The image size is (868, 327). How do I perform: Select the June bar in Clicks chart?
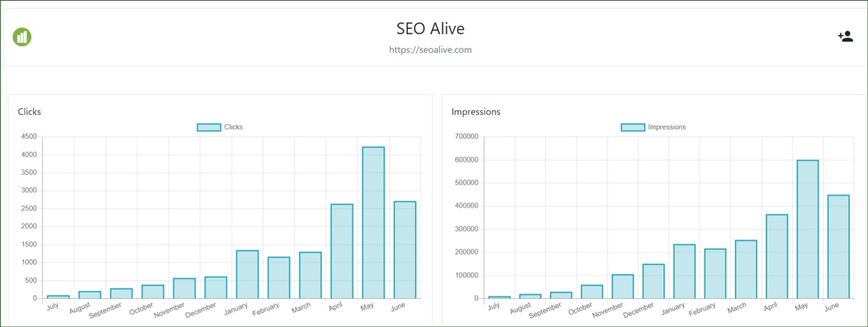(404, 250)
